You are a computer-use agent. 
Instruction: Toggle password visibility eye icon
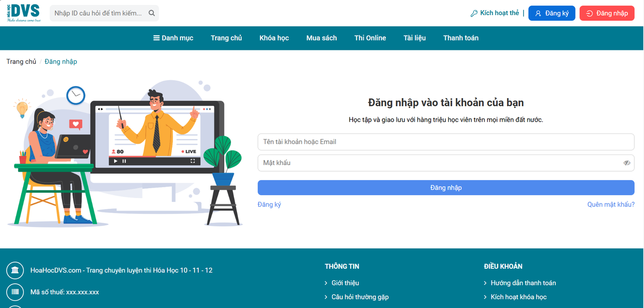click(627, 163)
